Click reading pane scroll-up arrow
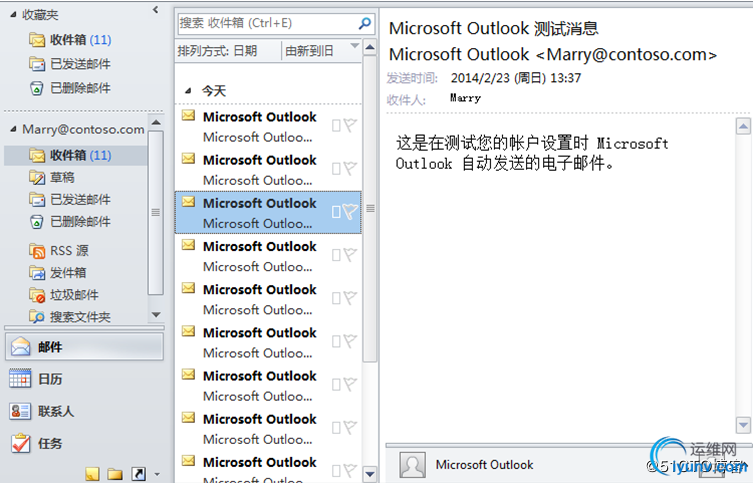The height and width of the screenshot is (483, 753). 743,126
